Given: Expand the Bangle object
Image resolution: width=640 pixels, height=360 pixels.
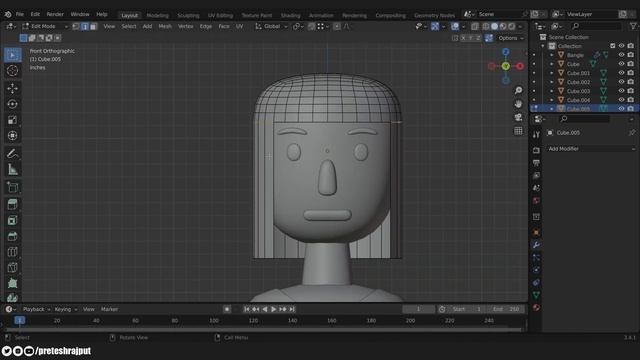Looking at the screenshot, I should pos(551,55).
